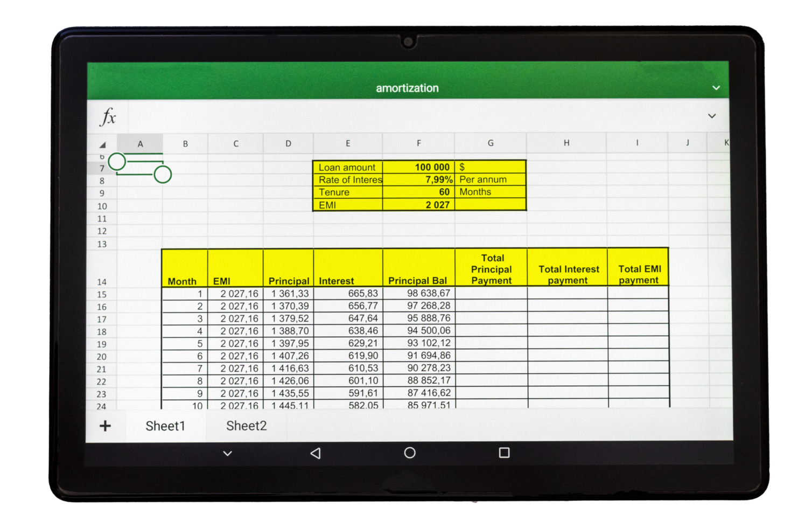Tap the upper-left selection handle circle

(117, 162)
